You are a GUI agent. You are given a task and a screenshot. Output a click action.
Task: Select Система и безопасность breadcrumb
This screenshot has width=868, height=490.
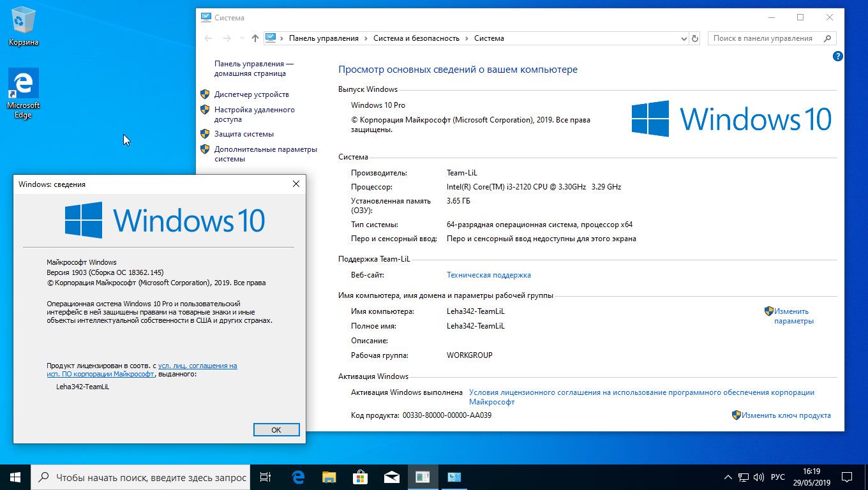(416, 38)
